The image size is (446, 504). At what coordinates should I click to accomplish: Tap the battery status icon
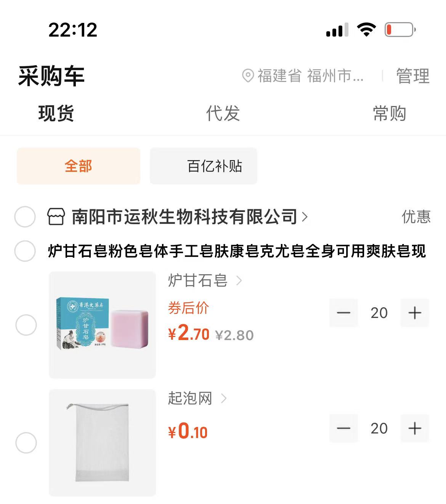[400, 30]
